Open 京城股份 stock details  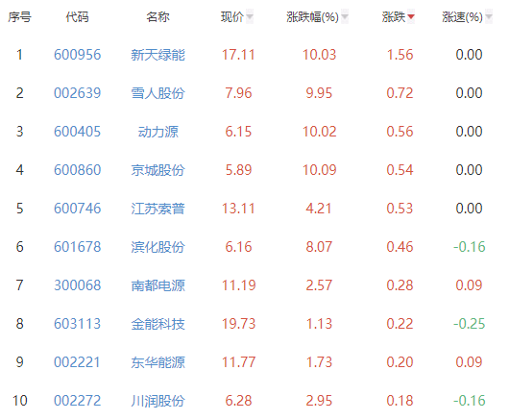click(x=158, y=170)
